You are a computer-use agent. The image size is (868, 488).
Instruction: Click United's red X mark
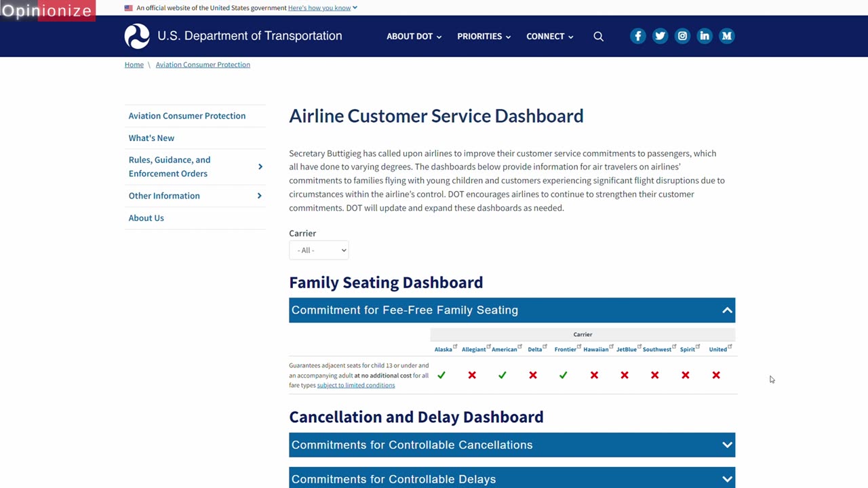pos(716,375)
